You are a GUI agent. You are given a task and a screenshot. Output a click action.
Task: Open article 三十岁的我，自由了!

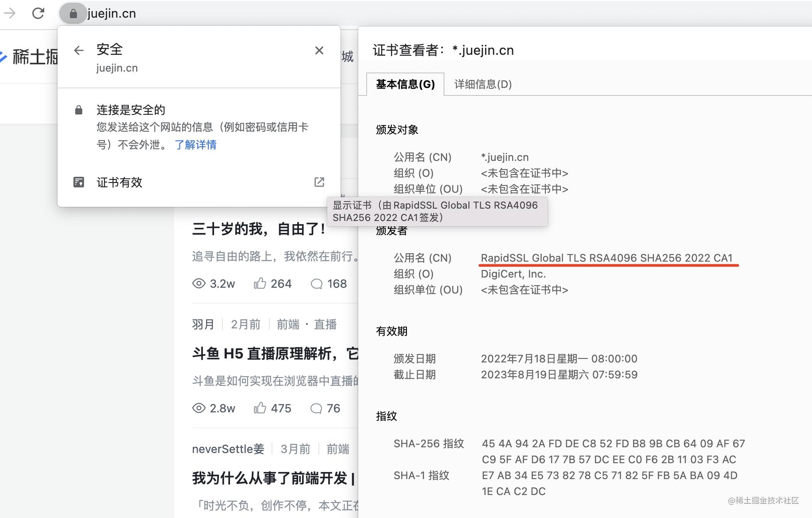pos(259,229)
